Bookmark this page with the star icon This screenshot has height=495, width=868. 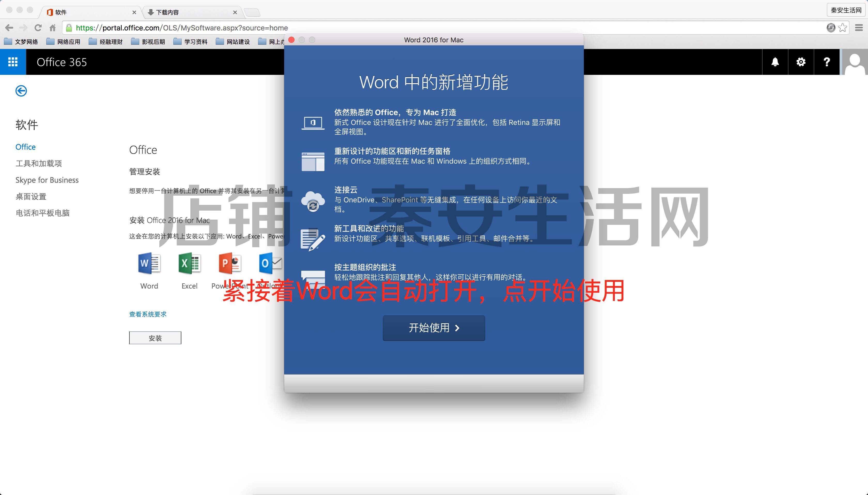click(842, 28)
